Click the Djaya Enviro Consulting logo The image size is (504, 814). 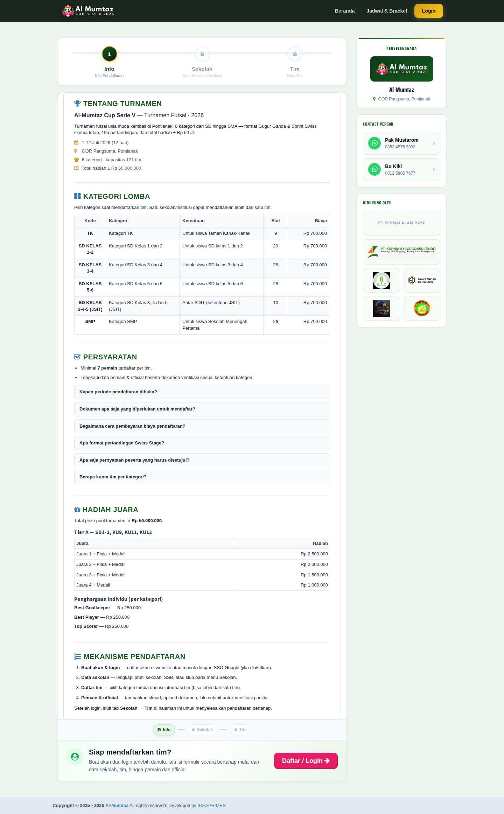[x=422, y=280]
